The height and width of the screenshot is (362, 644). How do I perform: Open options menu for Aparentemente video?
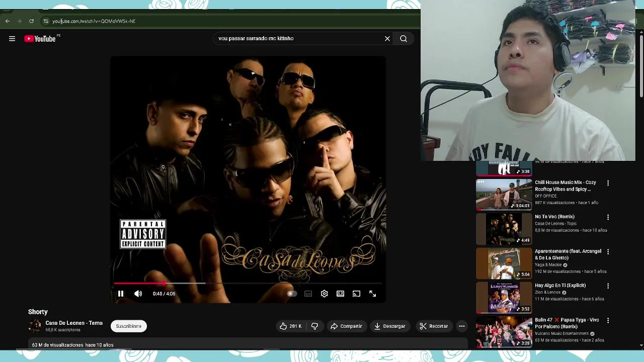click(608, 251)
